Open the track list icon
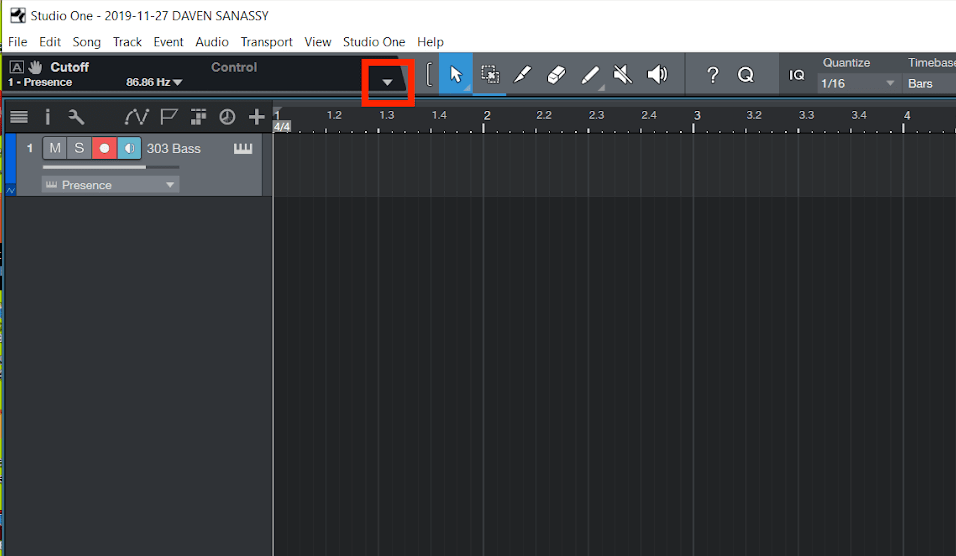This screenshot has height=556, width=956. pos(19,116)
